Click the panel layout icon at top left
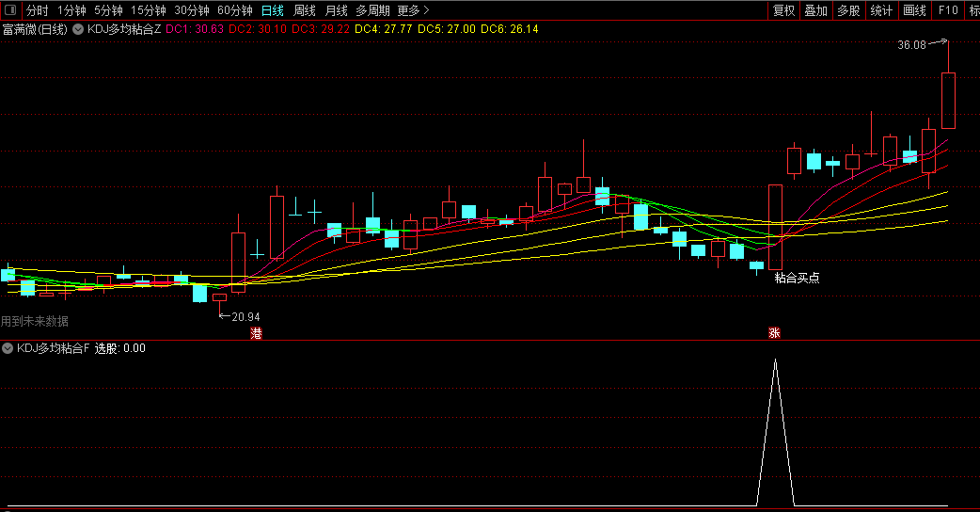Screen dimensions: 980x512 click(x=10, y=10)
